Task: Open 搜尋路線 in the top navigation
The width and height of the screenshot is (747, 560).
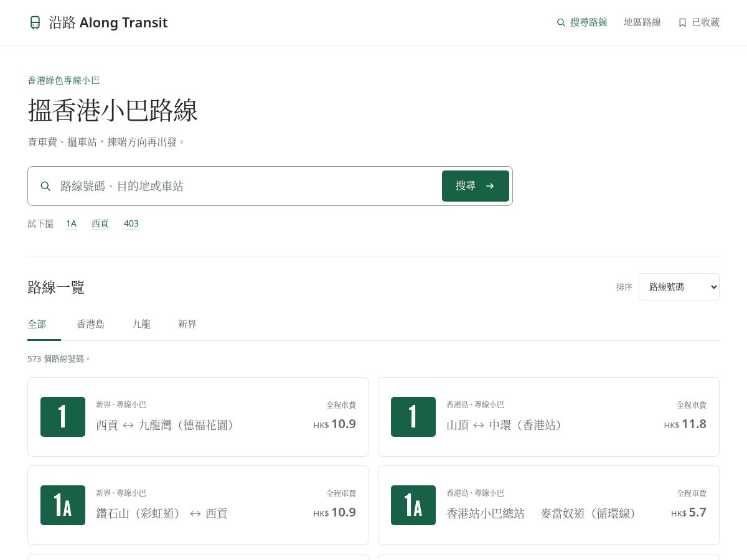Action: tap(582, 22)
